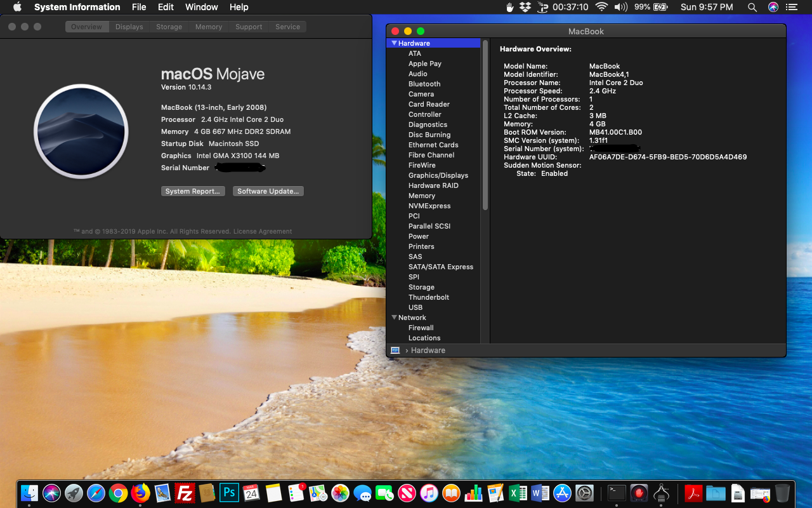Image resolution: width=812 pixels, height=508 pixels.
Task: Open Messages from the dock
Action: [x=363, y=493]
